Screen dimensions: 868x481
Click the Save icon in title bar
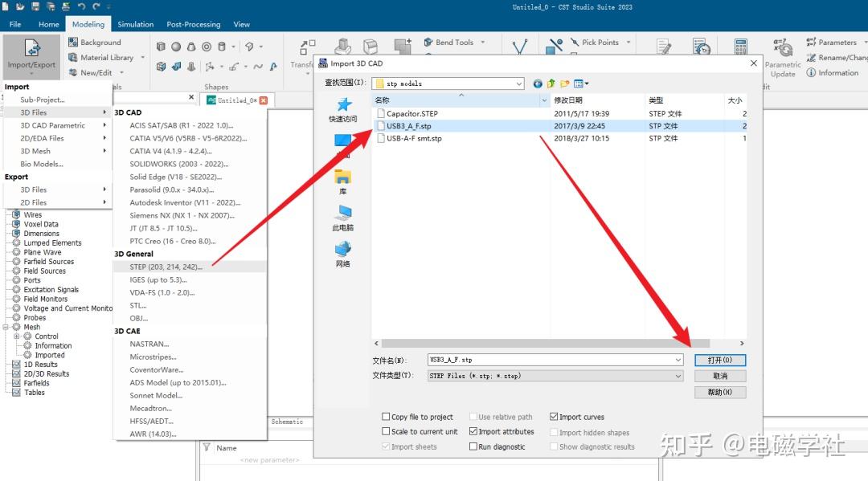click(35, 6)
